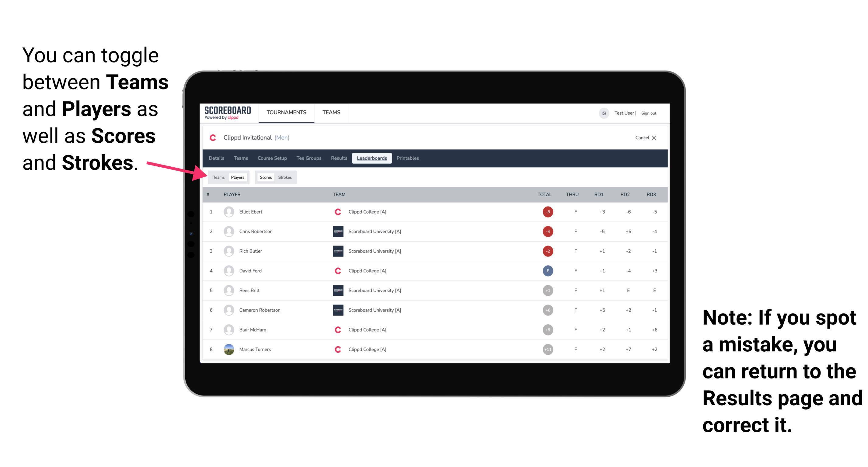The width and height of the screenshot is (868, 467).
Task: Toggle to Teams leaderboard view
Action: click(x=218, y=177)
